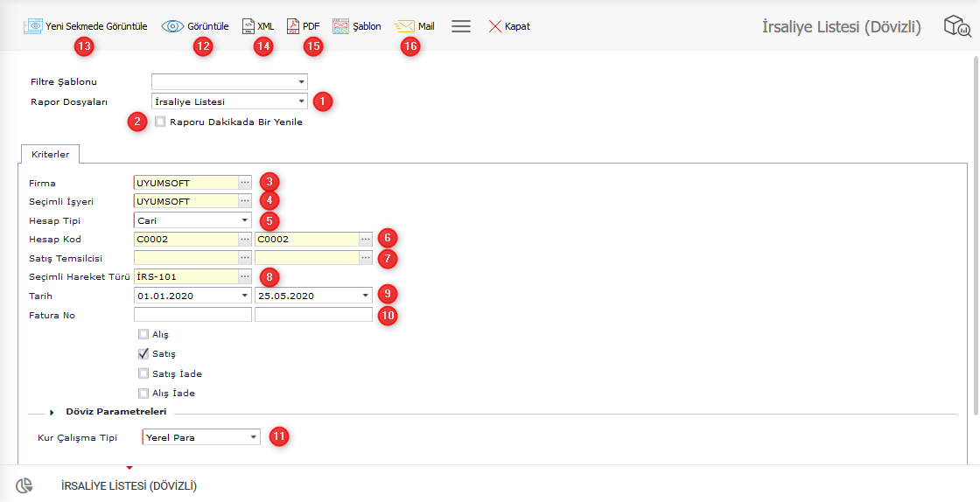
Task: Open Kur Çalışma Tipi dropdown
Action: (x=253, y=437)
